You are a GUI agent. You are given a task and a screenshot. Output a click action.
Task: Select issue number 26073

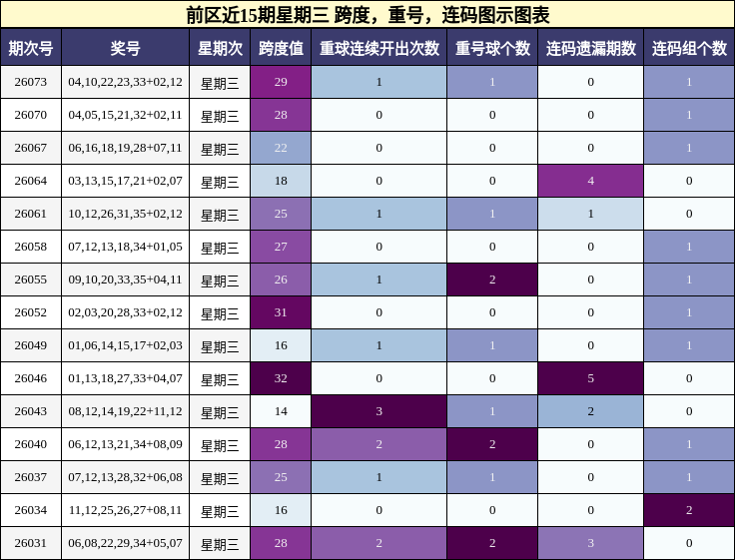click(31, 82)
